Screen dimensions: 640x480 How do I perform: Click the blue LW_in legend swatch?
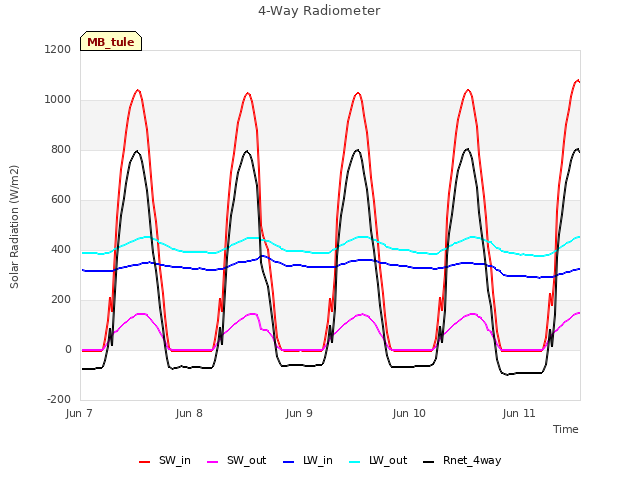[288, 462]
